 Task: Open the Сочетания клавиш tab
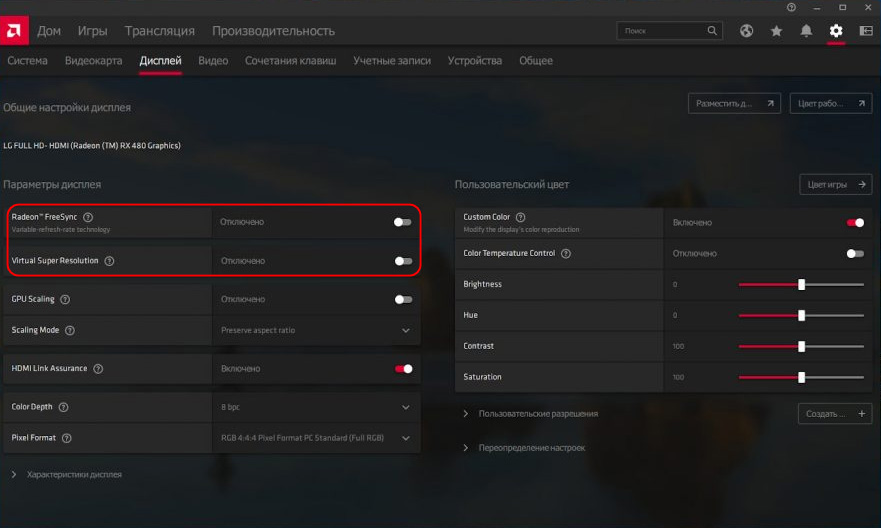290,61
